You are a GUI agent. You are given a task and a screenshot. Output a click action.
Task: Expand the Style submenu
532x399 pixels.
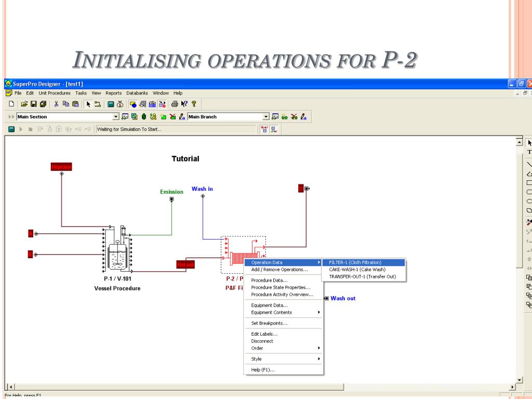click(283, 359)
